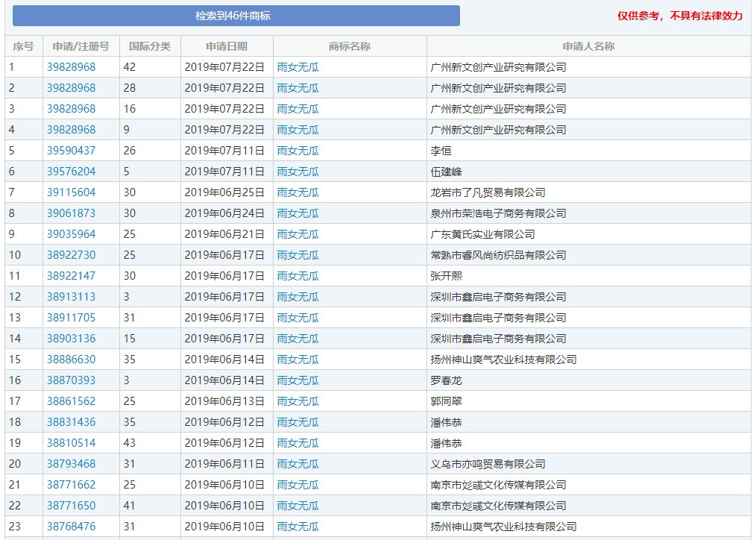The width and height of the screenshot is (756, 540).
Task: Click the 申请人名称 column header
Action: 589,46
